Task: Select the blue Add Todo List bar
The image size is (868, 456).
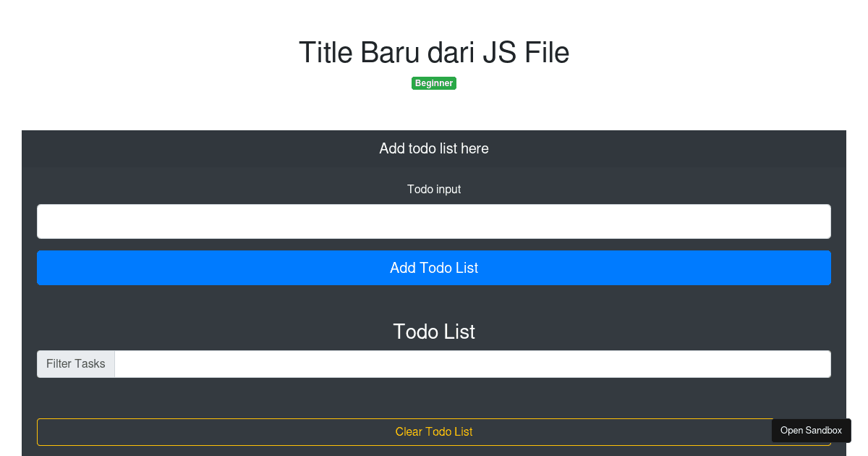Action: [x=433, y=267]
